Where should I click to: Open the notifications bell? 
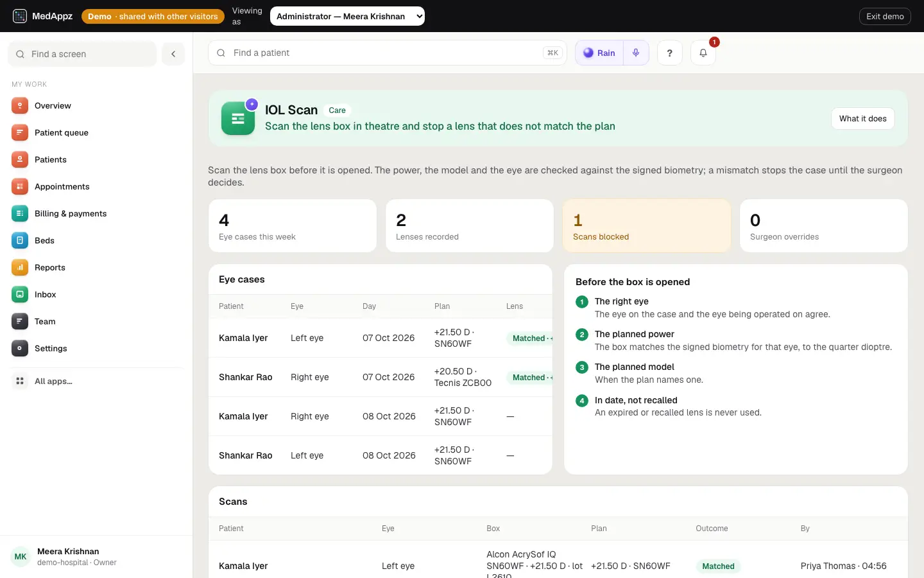tap(703, 53)
